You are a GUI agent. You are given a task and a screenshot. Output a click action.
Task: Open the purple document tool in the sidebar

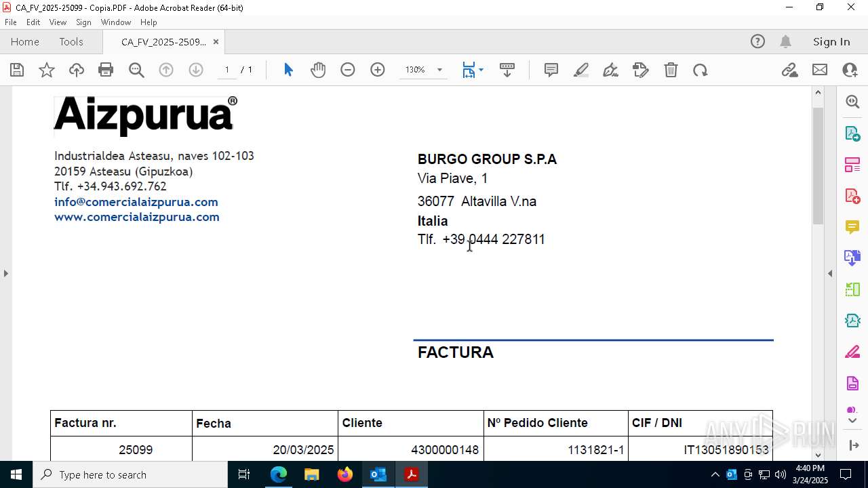(x=852, y=384)
